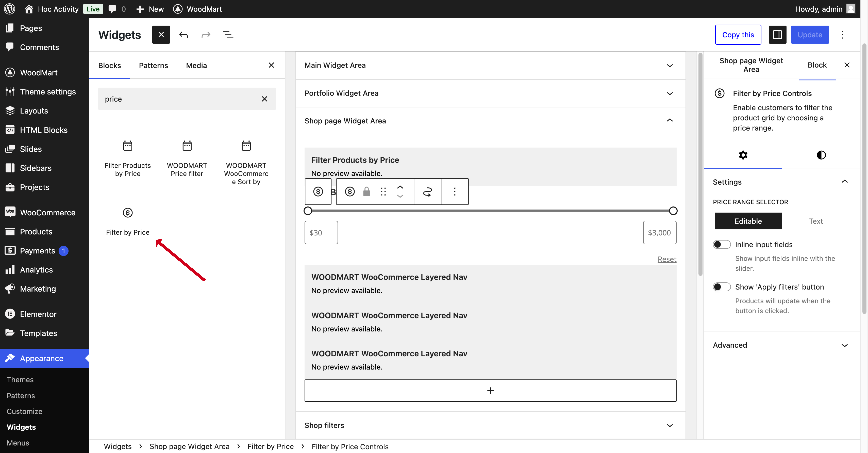Click Shop page Widget Area in breadcrumb
This screenshot has width=868, height=453.
(189, 447)
